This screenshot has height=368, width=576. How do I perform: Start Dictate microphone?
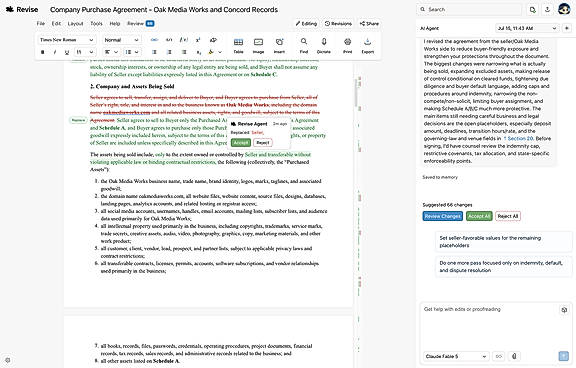pyautogui.click(x=324, y=46)
